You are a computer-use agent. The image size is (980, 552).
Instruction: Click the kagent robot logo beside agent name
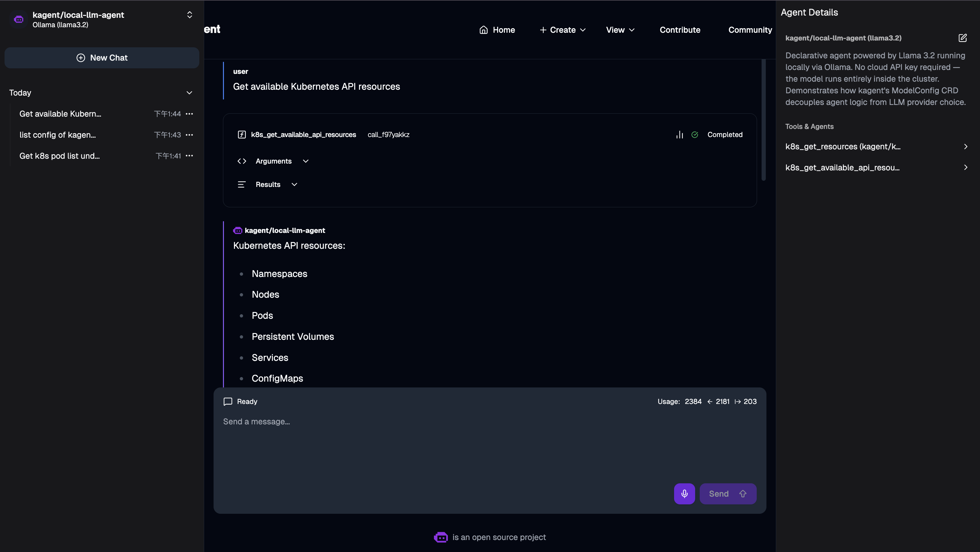coord(19,19)
